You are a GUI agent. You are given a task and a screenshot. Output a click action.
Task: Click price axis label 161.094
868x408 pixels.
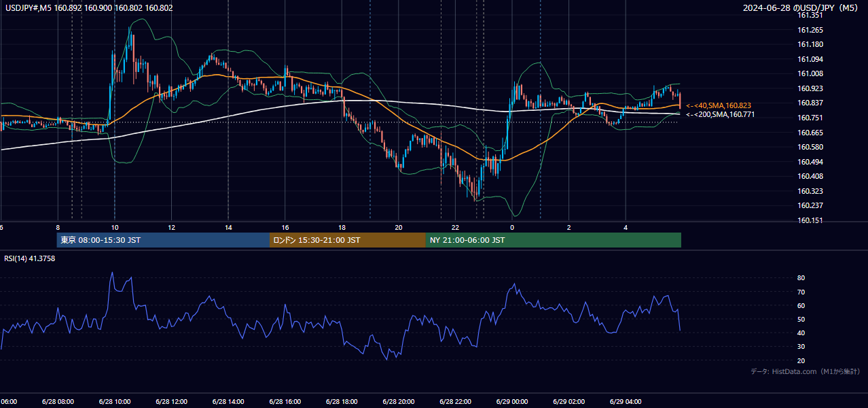[810, 59]
